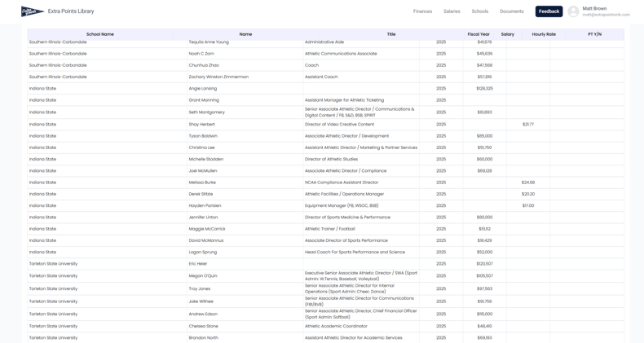The height and width of the screenshot is (343, 644).
Task: Sort by Hourly Rate column header
Action: point(544,34)
